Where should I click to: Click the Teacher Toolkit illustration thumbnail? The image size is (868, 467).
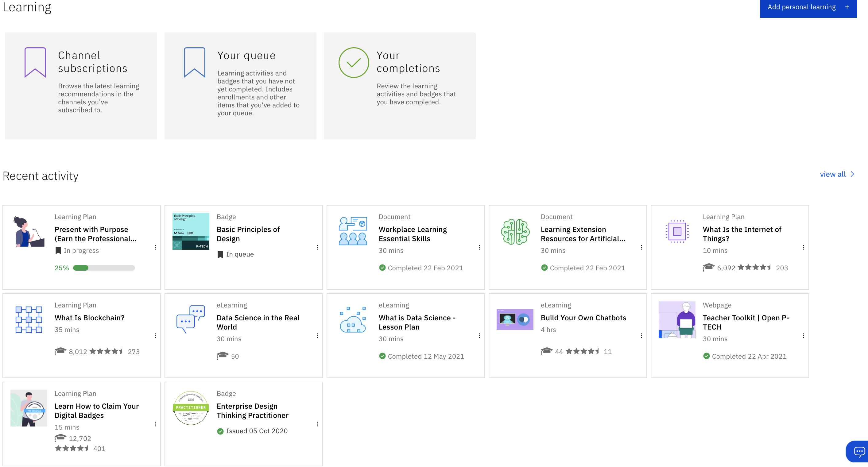[677, 319]
